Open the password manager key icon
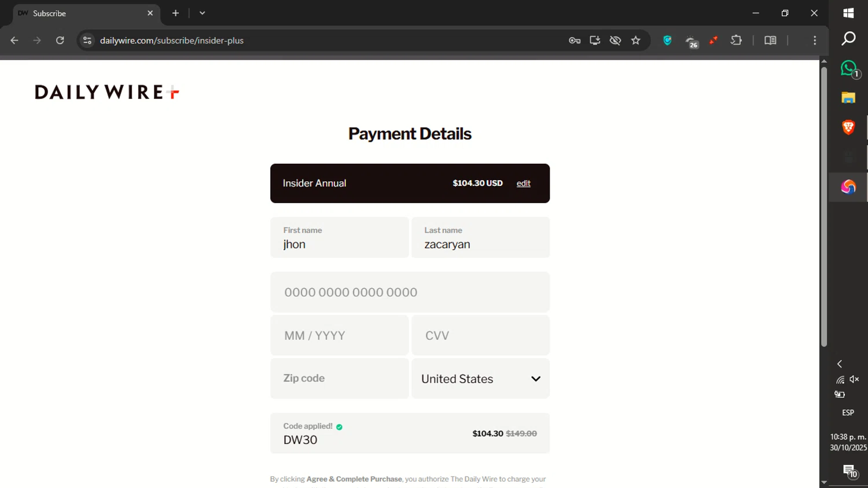Screen dimensions: 868x488 coord(575,41)
